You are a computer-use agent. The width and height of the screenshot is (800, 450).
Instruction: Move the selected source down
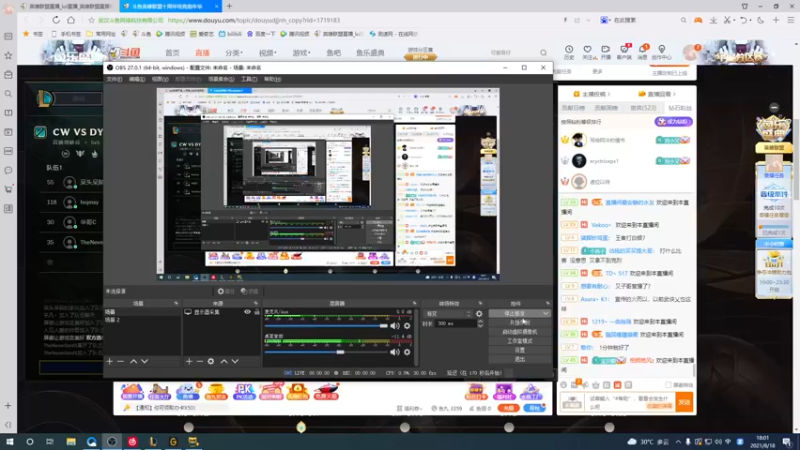(235, 361)
